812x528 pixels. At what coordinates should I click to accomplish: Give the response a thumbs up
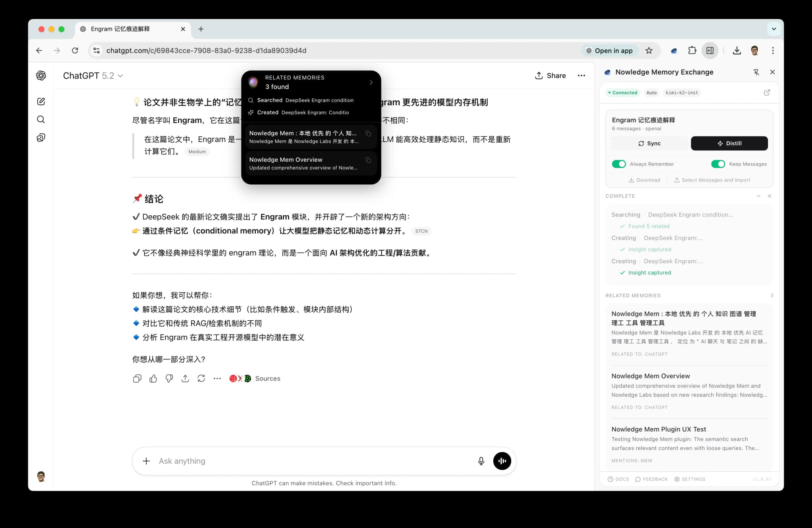153,379
